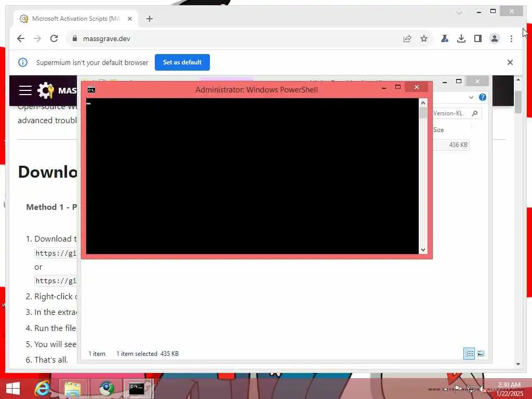
Task: Minimize the PowerShell window
Action: (384, 88)
